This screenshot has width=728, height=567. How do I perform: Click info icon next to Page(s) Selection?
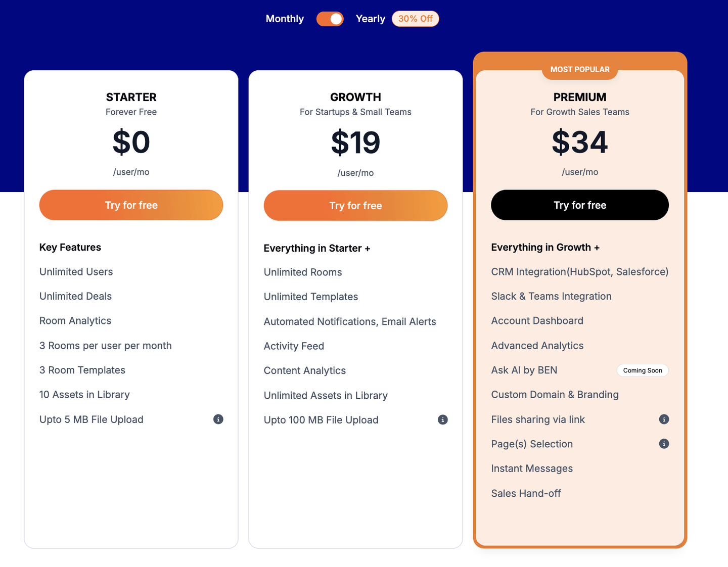coord(664,444)
